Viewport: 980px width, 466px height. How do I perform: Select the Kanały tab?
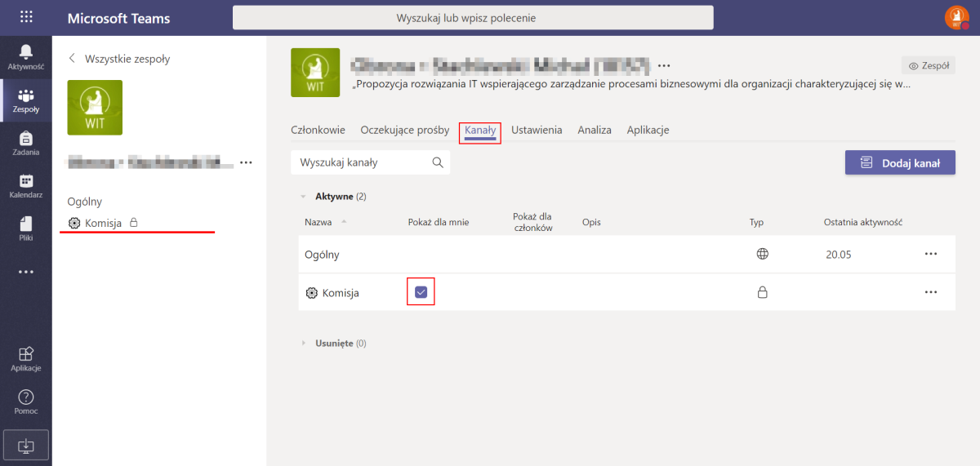480,130
